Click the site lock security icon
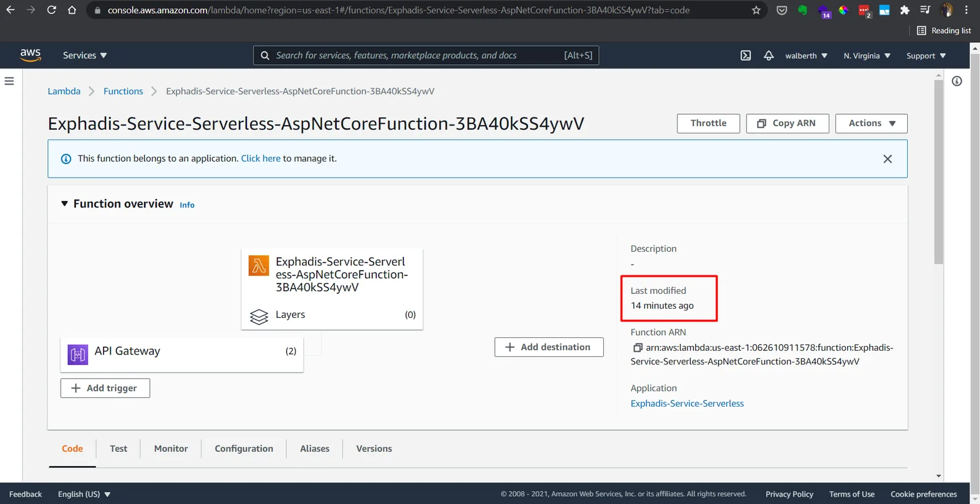The width and height of the screenshot is (980, 504). coord(97,10)
